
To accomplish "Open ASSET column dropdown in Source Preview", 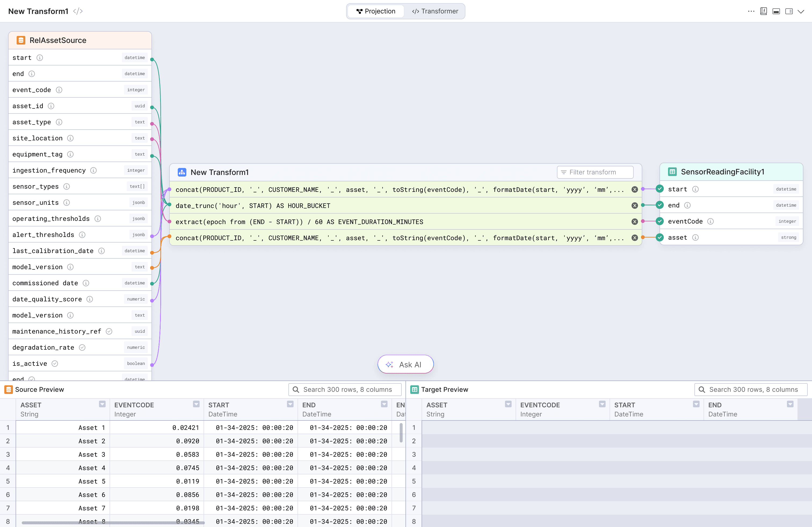I will (102, 404).
